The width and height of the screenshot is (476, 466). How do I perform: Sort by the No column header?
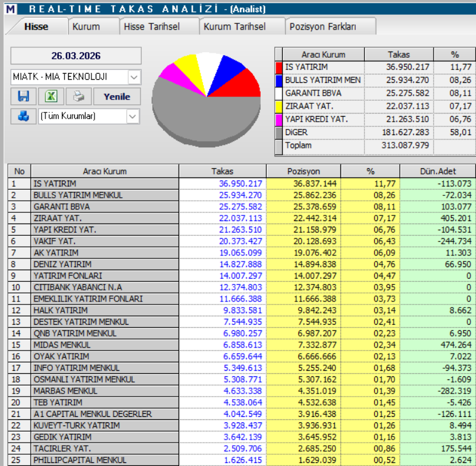coord(20,171)
